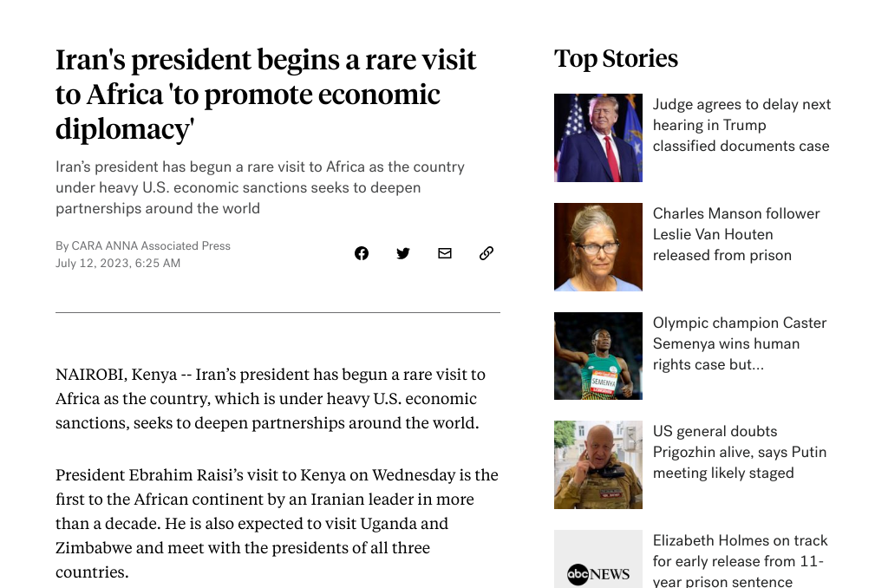This screenshot has width=888, height=588.
Task: Click author byline 'CARA ANNA Associated Press'
Action: [143, 245]
